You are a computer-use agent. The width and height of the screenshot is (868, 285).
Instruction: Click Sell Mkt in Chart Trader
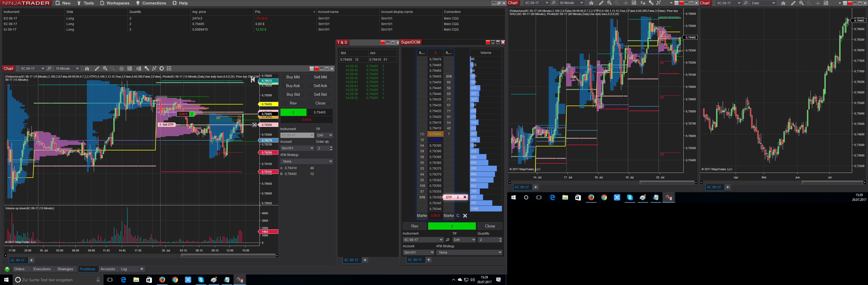tap(320, 77)
